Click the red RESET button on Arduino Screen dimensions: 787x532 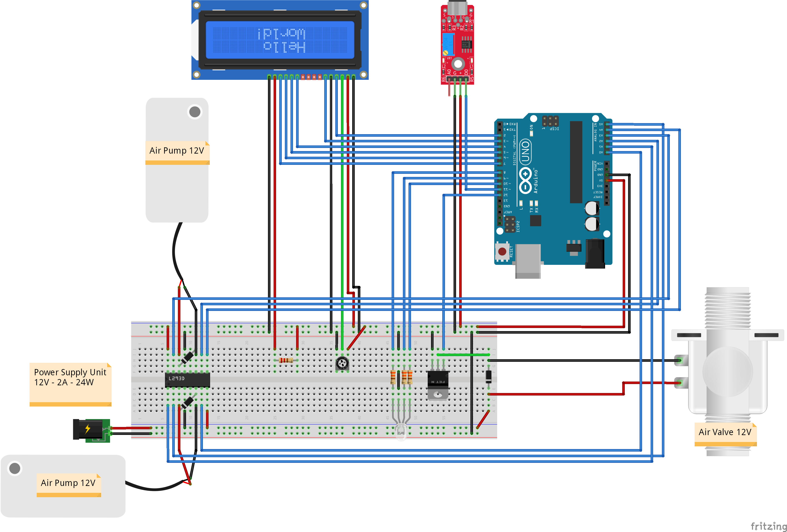coord(502,252)
